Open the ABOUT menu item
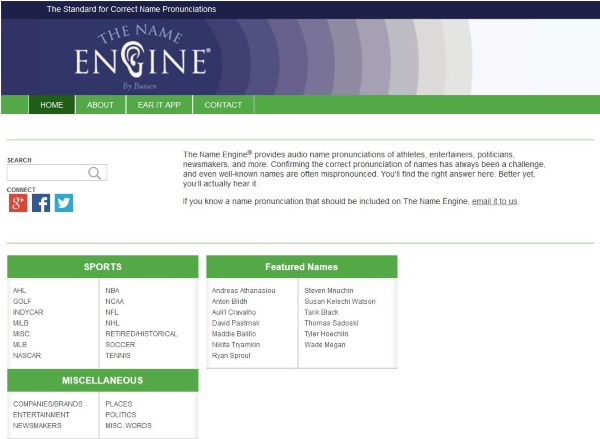This screenshot has width=600, height=439. coord(100,105)
